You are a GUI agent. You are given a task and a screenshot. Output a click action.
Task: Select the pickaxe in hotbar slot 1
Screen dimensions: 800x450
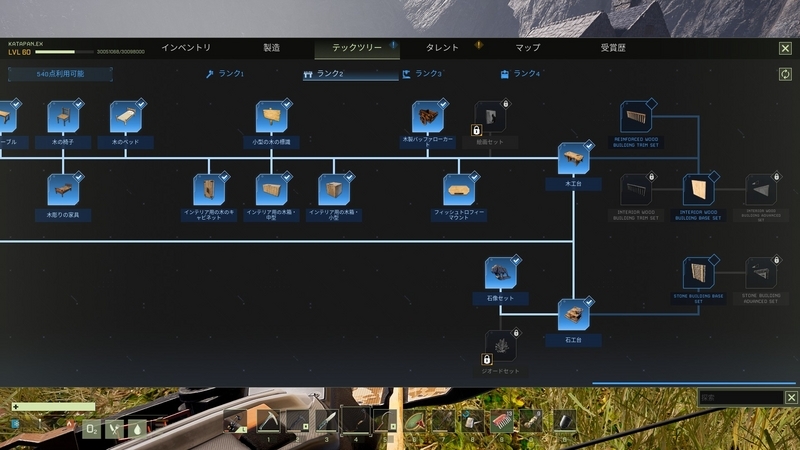pyautogui.click(x=268, y=421)
